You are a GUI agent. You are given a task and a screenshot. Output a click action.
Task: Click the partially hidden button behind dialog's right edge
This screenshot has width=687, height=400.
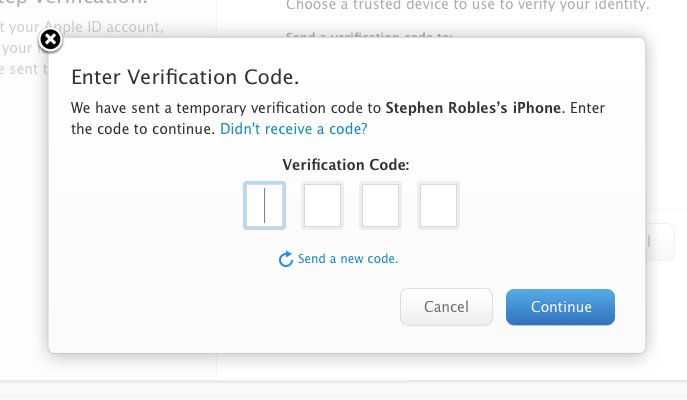pyautogui.click(x=659, y=242)
